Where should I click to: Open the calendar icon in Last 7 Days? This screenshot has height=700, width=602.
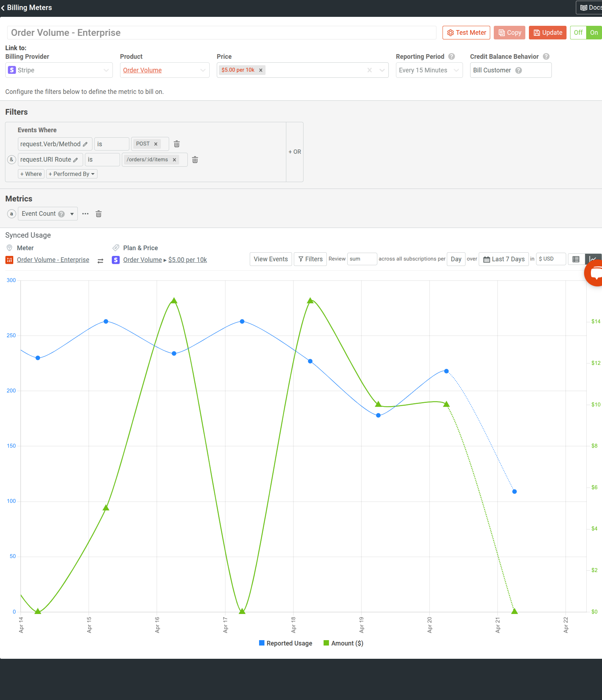coord(487,259)
